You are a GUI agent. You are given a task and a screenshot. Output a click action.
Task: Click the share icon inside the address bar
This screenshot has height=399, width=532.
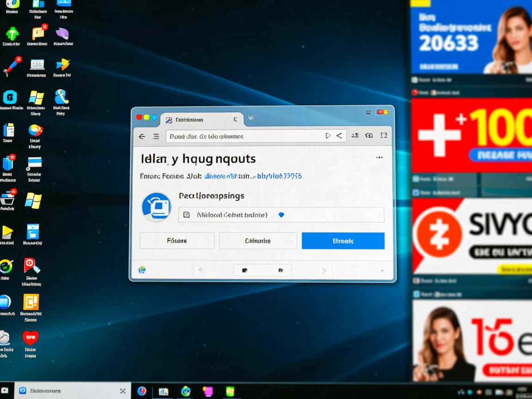[x=339, y=136]
